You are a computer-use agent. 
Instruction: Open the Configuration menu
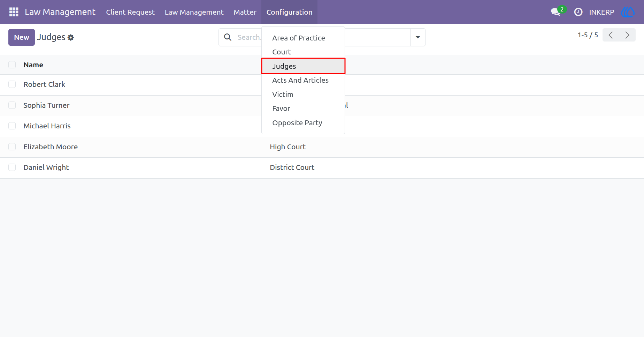[x=289, y=12]
